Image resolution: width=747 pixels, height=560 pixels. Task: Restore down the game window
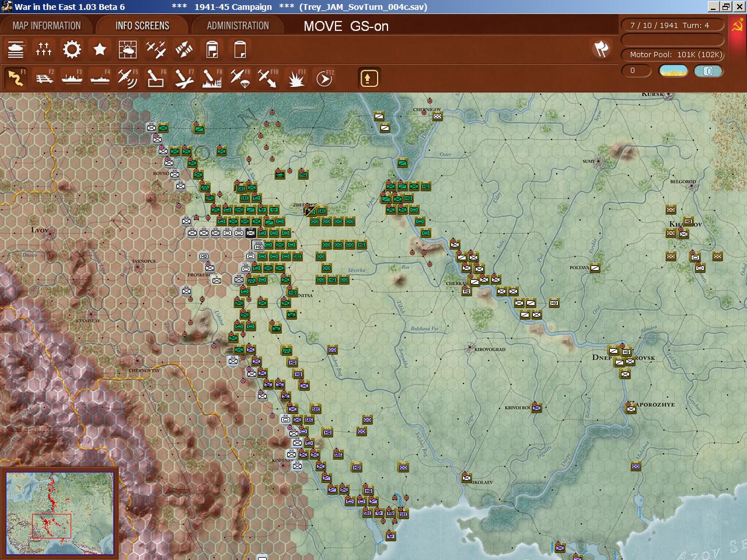click(x=725, y=7)
